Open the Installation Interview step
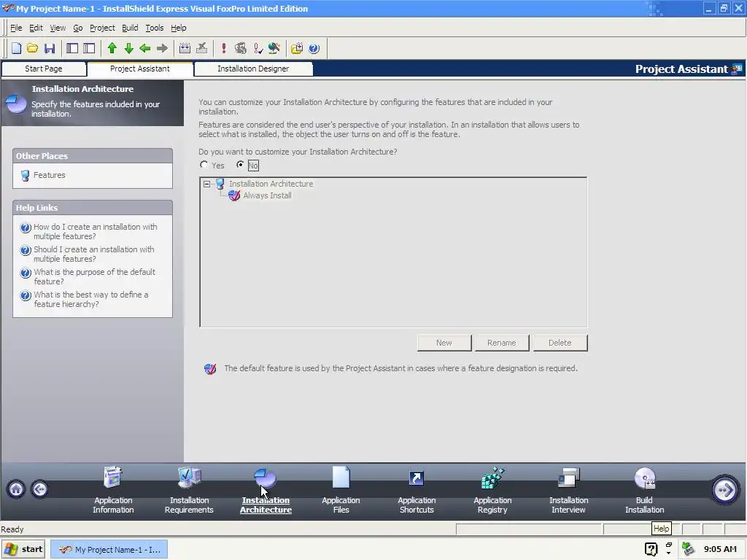Image resolution: width=747 pixels, height=560 pixels. point(568,491)
